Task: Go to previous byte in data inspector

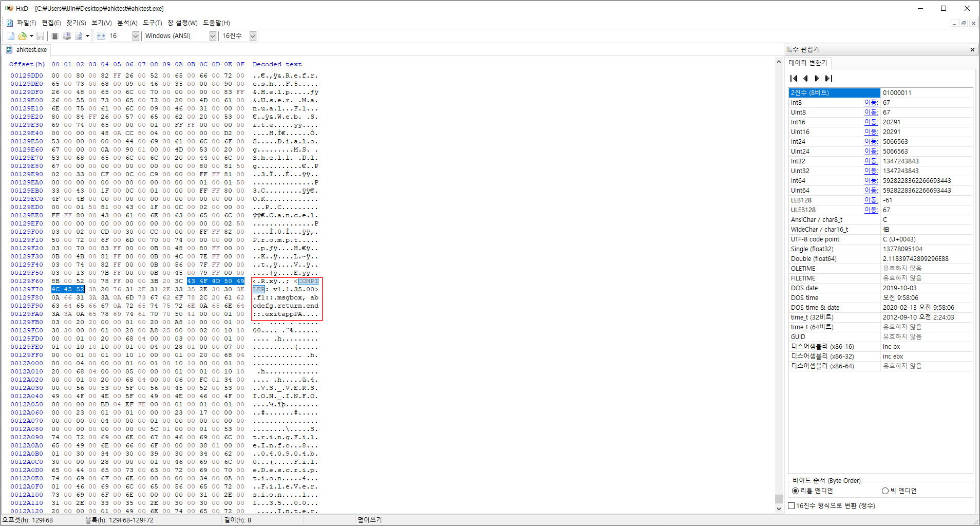Action: pos(805,78)
